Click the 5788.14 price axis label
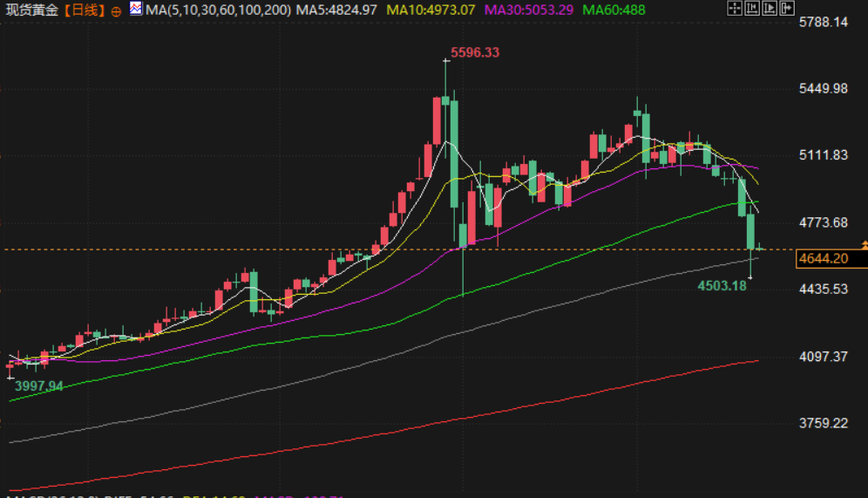This screenshot has height=498, width=868. (x=824, y=22)
